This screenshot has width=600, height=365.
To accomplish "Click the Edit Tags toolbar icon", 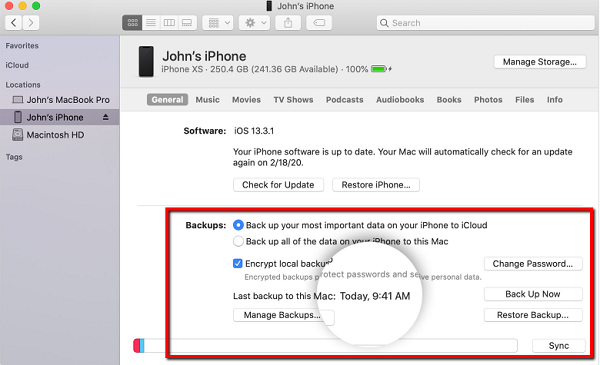I will [x=319, y=23].
